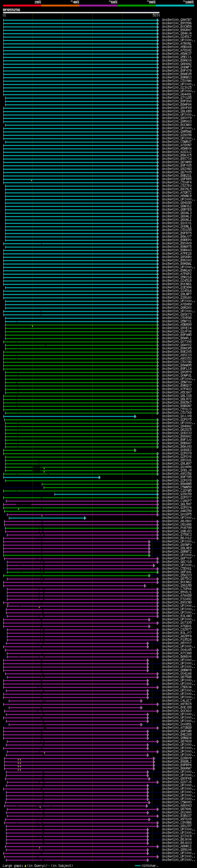This screenshot has width=197, height=868.
Task: Select hit label UniRef100_P08799
Action: coord(177,528)
